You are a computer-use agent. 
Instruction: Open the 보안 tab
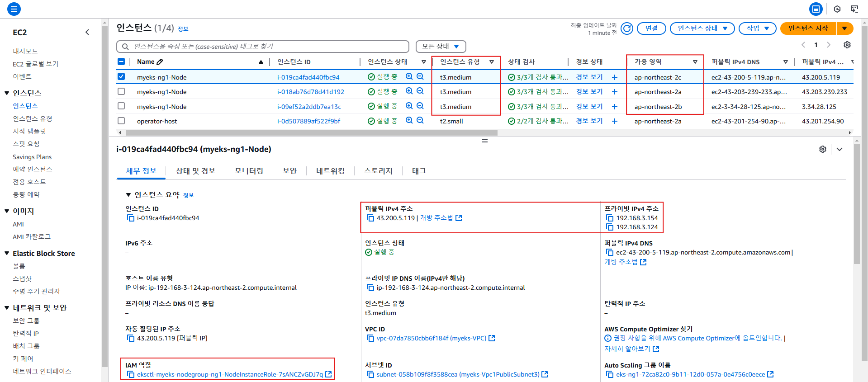(x=290, y=171)
